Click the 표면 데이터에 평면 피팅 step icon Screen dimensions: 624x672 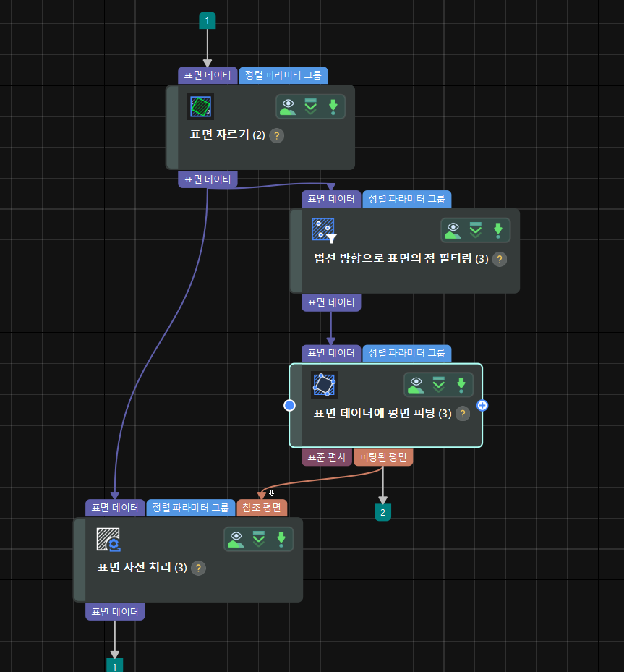(x=324, y=384)
